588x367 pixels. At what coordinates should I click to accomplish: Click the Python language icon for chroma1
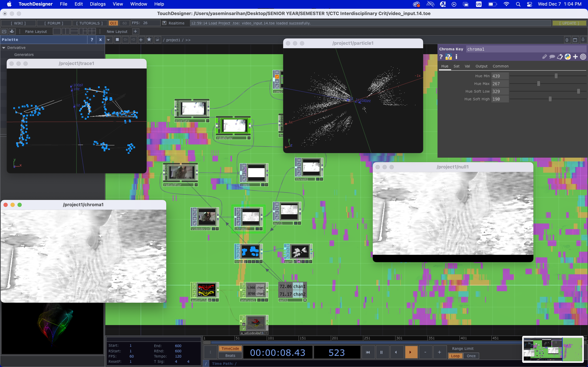pos(568,57)
